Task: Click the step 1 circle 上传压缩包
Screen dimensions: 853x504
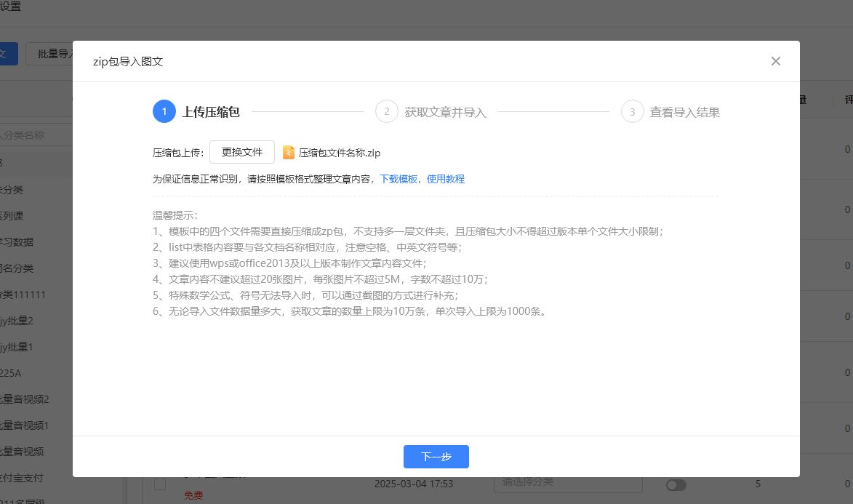Action: (x=164, y=112)
